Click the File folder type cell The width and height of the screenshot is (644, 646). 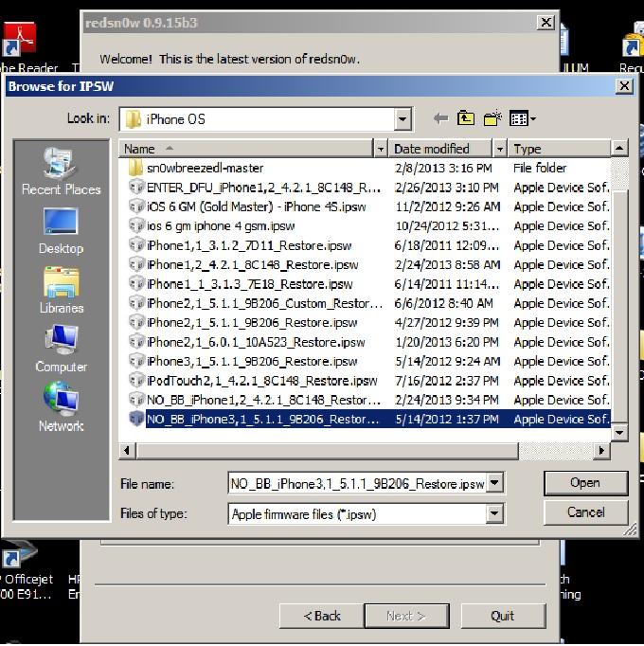540,168
